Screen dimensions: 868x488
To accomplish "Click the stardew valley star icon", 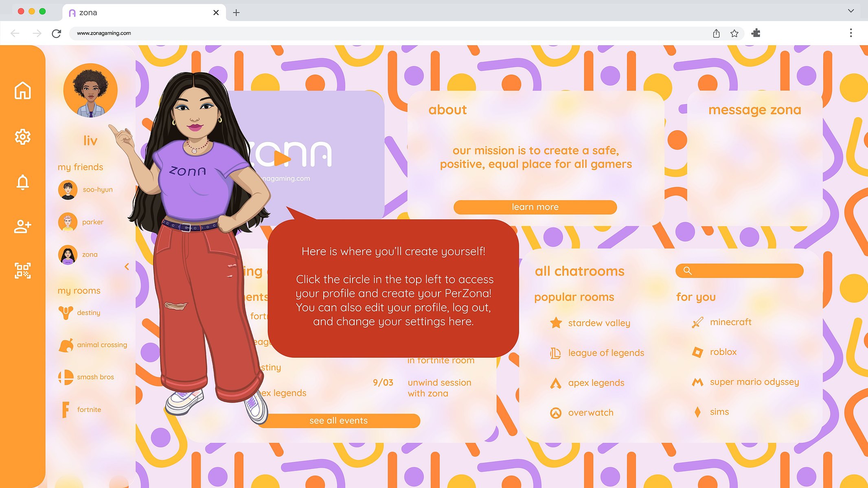I will click(x=556, y=323).
